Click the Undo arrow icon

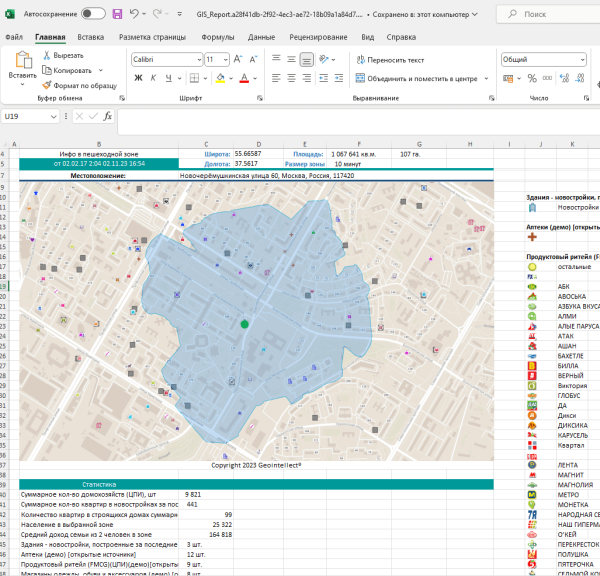135,14
